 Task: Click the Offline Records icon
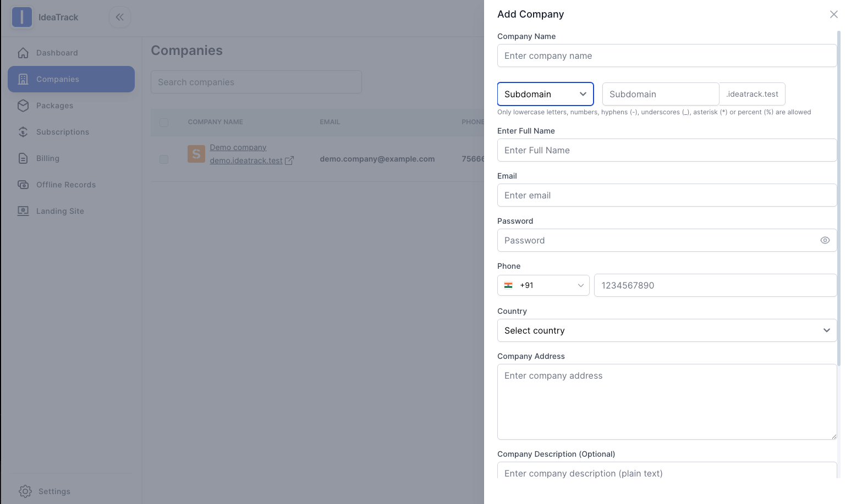[23, 185]
